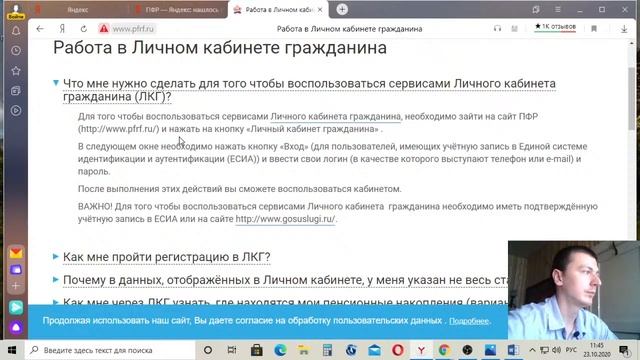This screenshot has height=360, width=640.
Task: Open volume control in system tray
Action: point(556,350)
